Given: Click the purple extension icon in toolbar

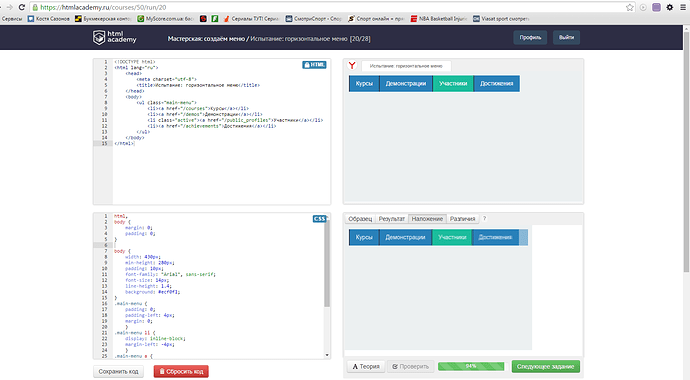Looking at the screenshot, I should [x=657, y=7].
